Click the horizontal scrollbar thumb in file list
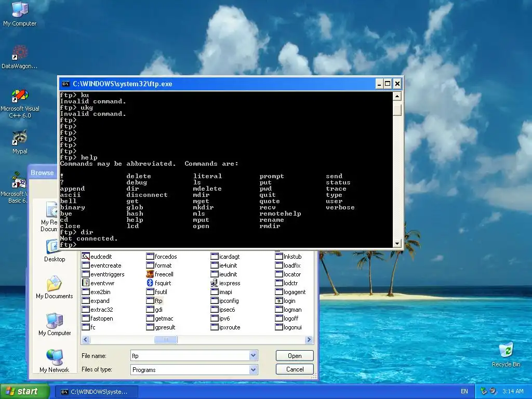 point(166,339)
